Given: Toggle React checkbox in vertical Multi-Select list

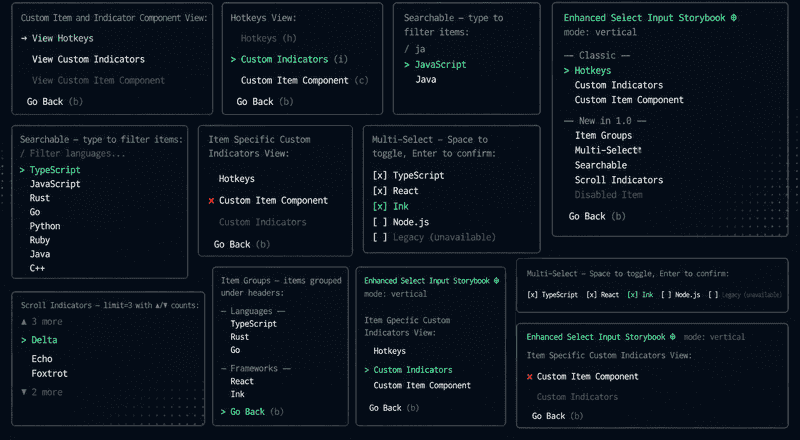Looking at the screenshot, I should pos(380,191).
